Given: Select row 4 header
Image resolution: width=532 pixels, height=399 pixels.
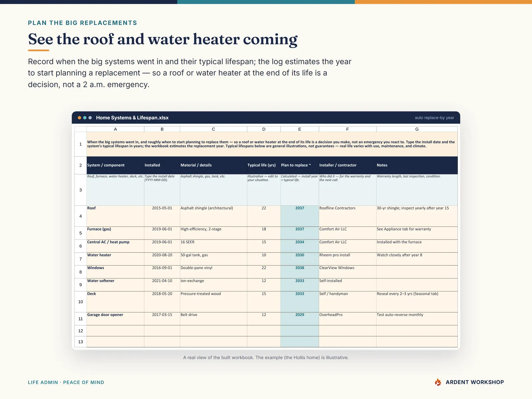Looking at the screenshot, I should tap(80, 216).
